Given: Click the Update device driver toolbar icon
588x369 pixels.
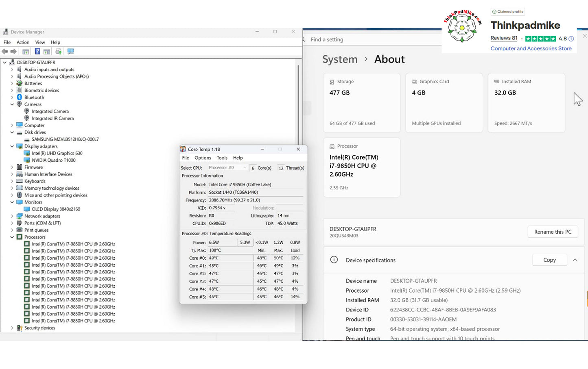Looking at the screenshot, I should click(x=59, y=52).
